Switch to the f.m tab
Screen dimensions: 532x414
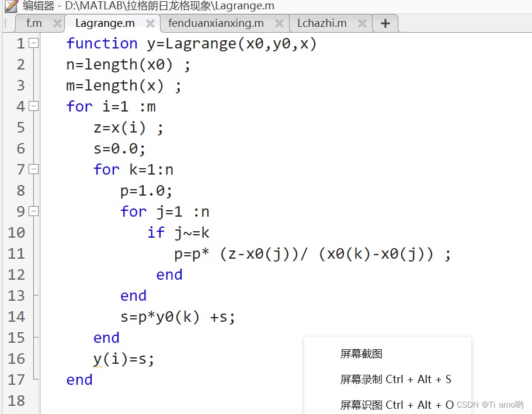point(33,23)
